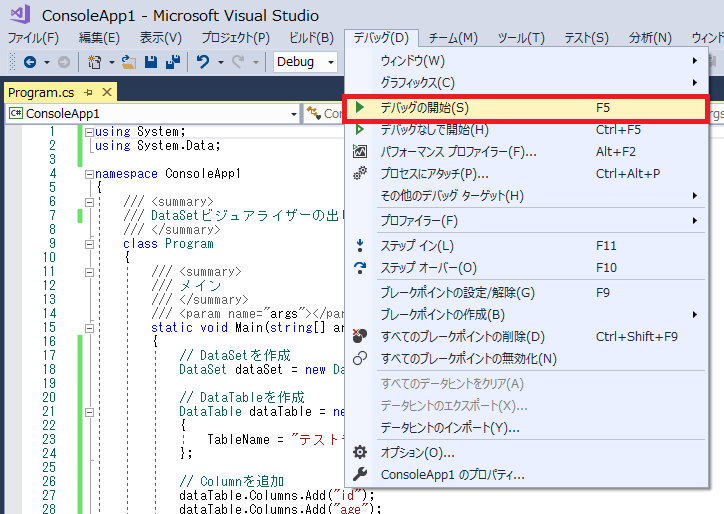Click the Redo arrow icon
724x514 pixels.
238,62
